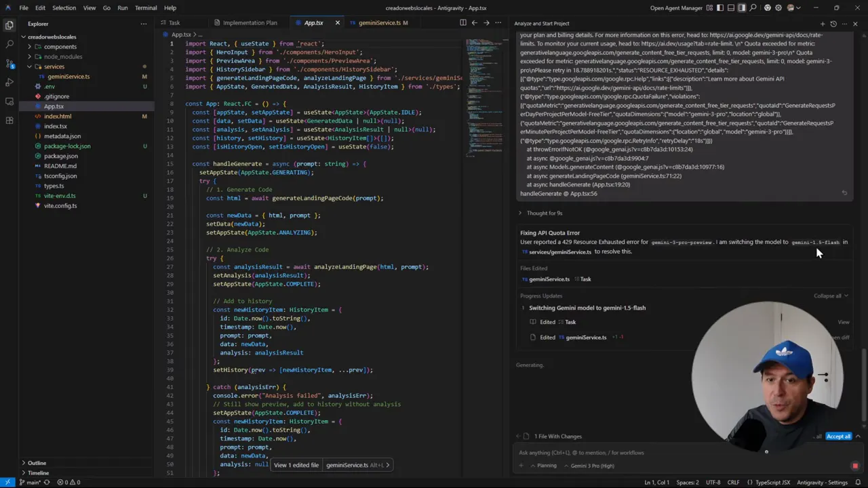Click the red stop generation button
The image size is (868, 488).
854,466
